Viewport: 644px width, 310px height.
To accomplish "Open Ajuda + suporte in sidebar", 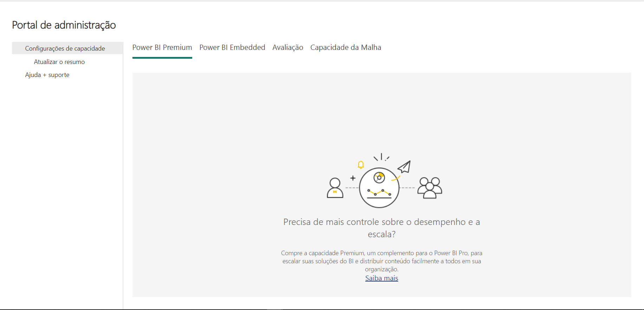I will point(47,75).
